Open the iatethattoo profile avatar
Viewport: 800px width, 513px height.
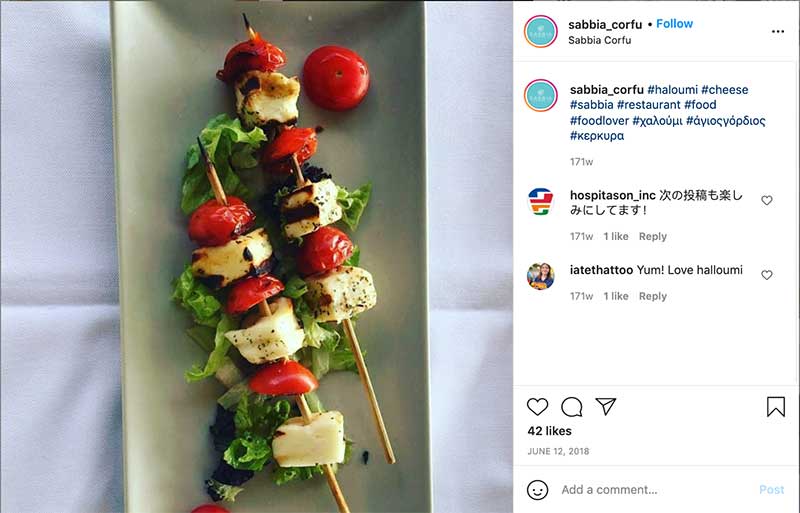(541, 276)
